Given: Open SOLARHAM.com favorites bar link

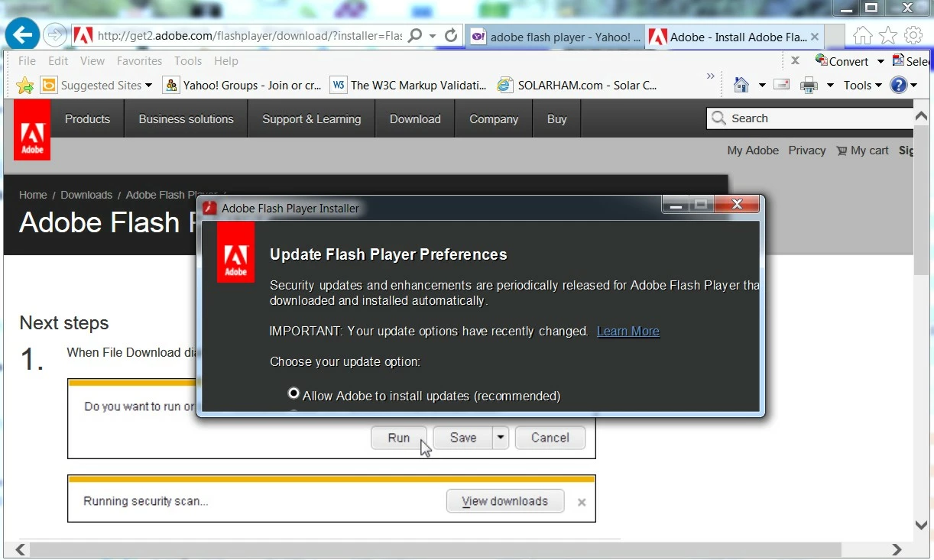Looking at the screenshot, I should [578, 86].
